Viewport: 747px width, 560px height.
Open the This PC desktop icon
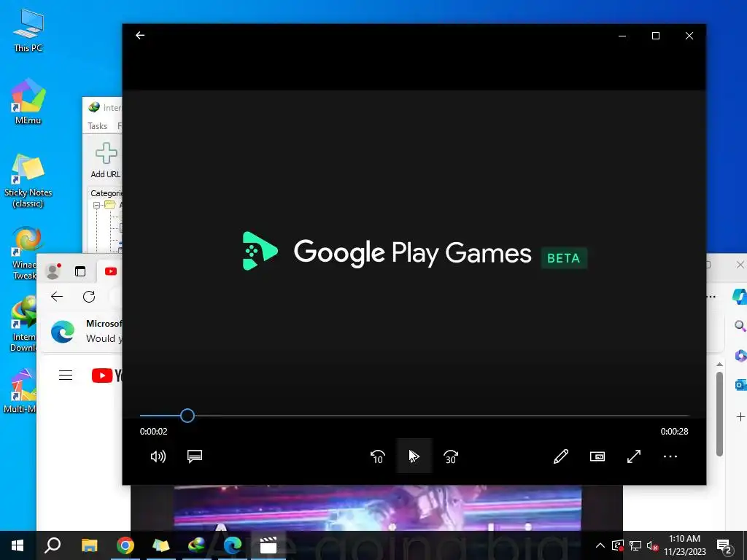[28, 30]
